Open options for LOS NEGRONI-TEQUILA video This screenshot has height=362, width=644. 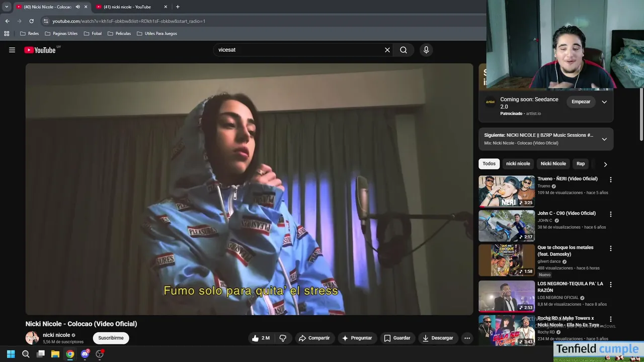pos(611,285)
